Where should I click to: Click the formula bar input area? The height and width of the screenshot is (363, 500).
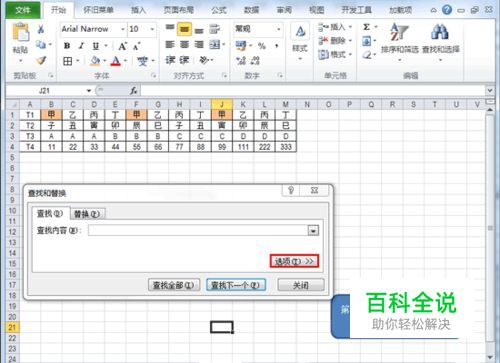point(313,90)
